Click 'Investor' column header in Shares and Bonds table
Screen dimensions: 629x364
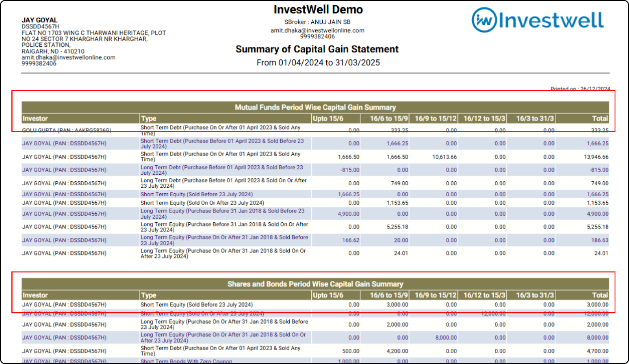tap(80, 295)
